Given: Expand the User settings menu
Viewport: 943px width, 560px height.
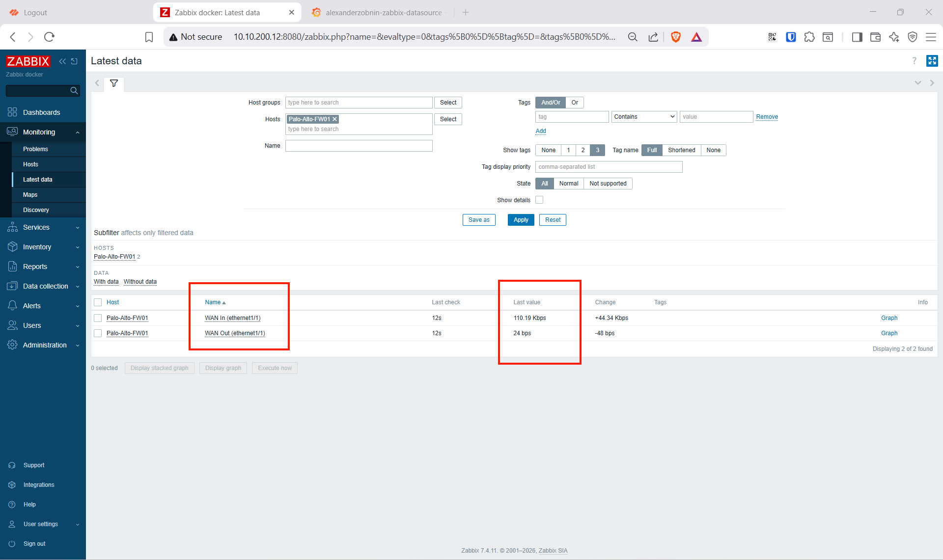Looking at the screenshot, I should [x=43, y=524].
